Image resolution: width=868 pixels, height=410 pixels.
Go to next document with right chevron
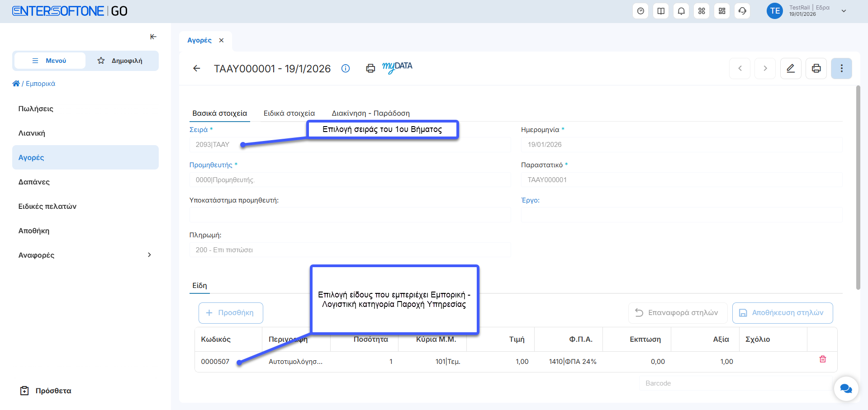[x=765, y=68]
